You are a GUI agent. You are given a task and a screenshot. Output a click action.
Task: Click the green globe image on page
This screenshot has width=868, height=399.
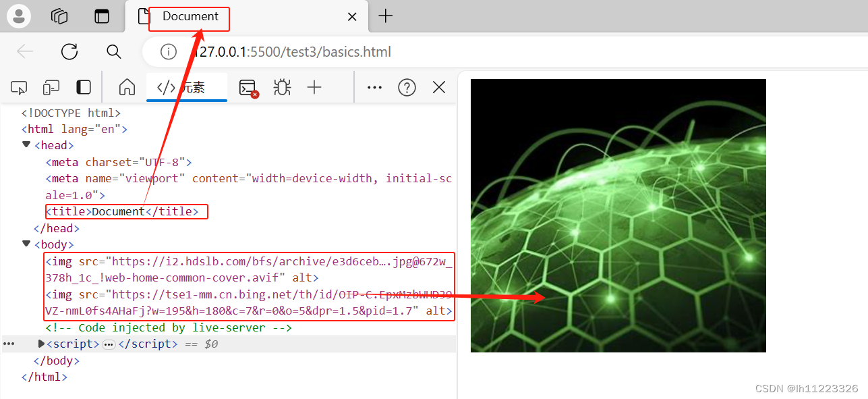click(x=618, y=215)
